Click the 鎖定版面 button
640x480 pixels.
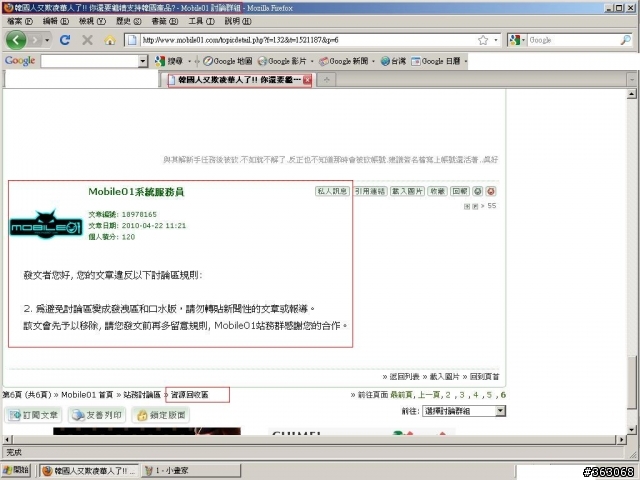tap(161, 415)
